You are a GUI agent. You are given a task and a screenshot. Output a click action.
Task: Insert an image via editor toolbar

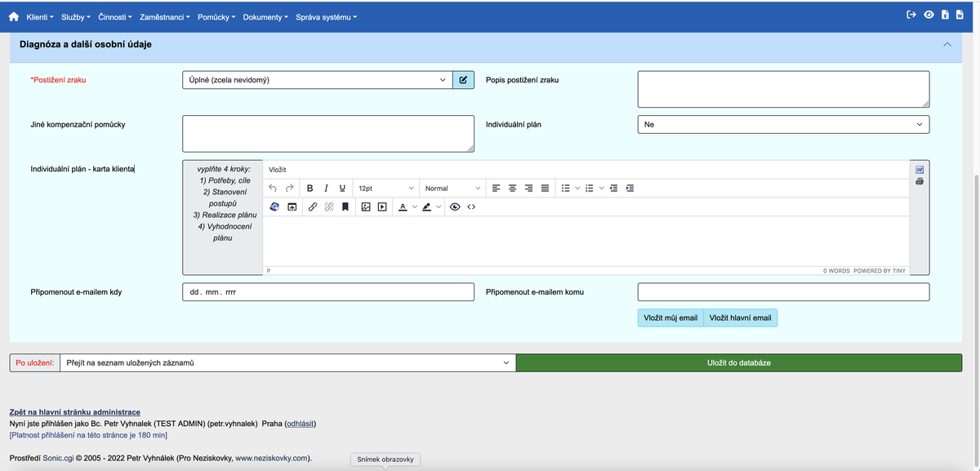point(367,207)
